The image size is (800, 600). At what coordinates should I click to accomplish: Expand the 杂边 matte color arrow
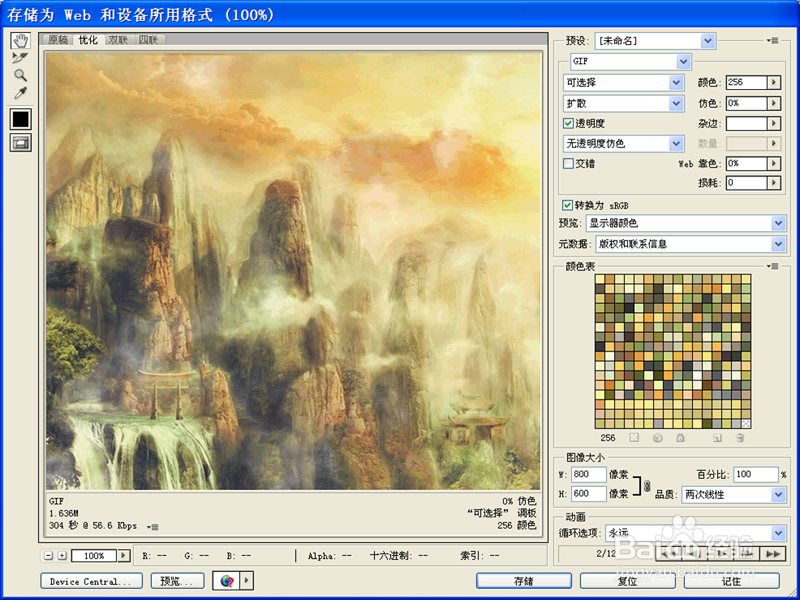[x=774, y=123]
